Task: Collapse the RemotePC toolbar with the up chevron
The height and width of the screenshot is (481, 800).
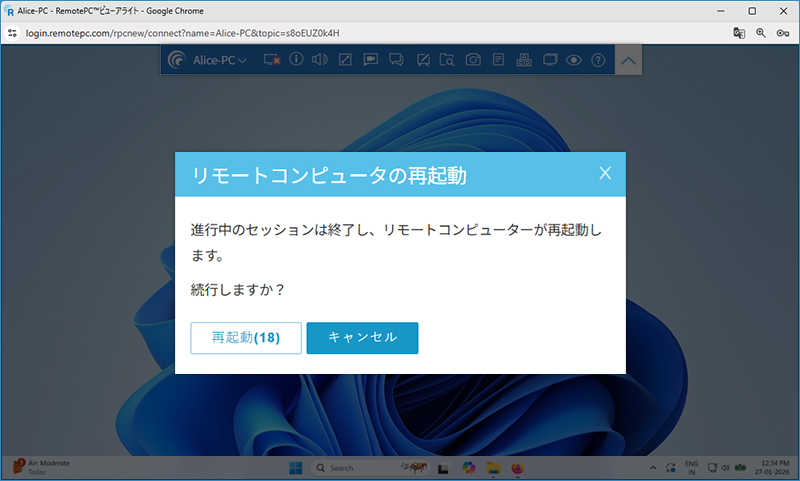Action: click(x=628, y=60)
